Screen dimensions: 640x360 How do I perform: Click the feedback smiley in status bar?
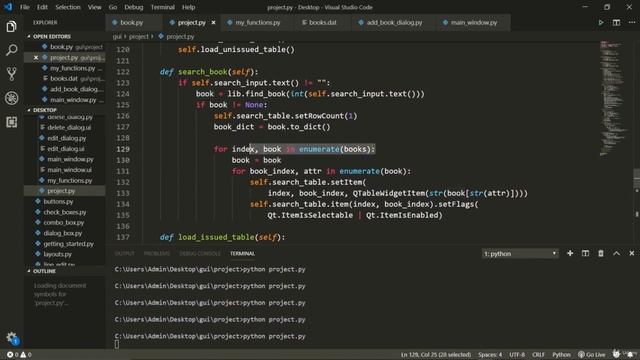[x=616, y=354]
